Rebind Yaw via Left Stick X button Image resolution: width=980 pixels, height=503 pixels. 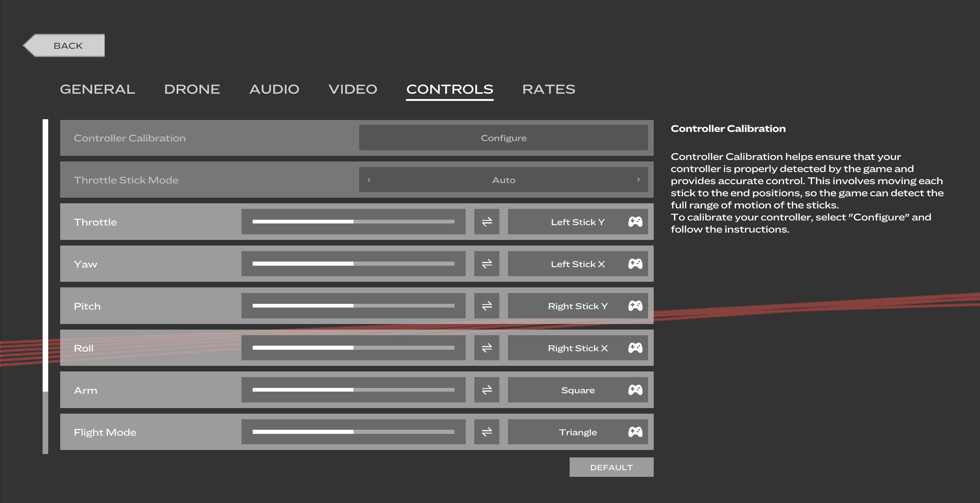[x=577, y=264]
